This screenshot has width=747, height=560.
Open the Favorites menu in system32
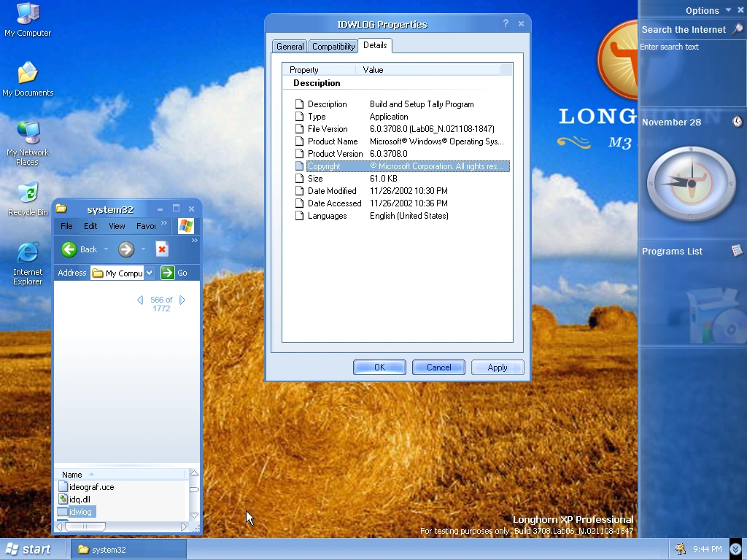click(146, 226)
